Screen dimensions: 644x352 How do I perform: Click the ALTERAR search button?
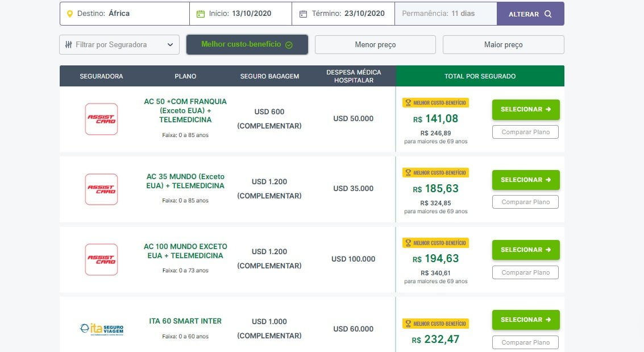[530, 14]
